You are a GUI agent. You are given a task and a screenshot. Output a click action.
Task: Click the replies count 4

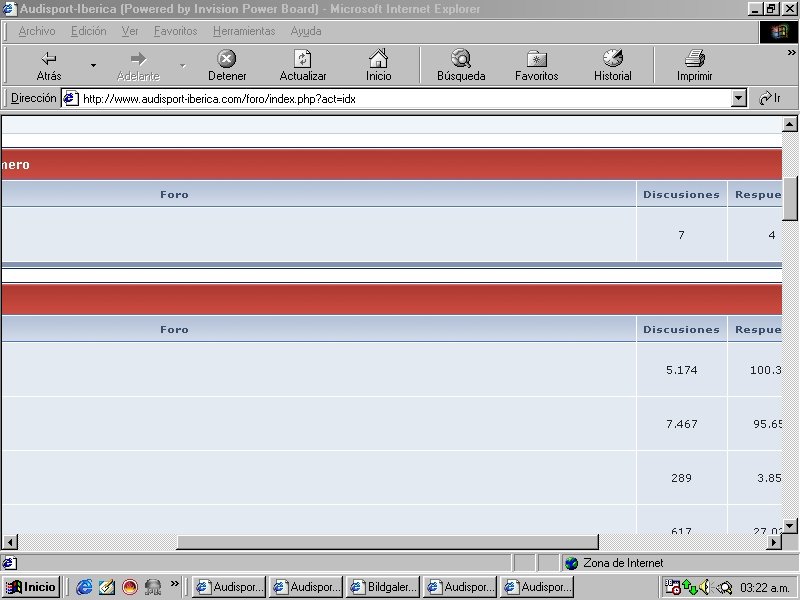pyautogui.click(x=771, y=235)
